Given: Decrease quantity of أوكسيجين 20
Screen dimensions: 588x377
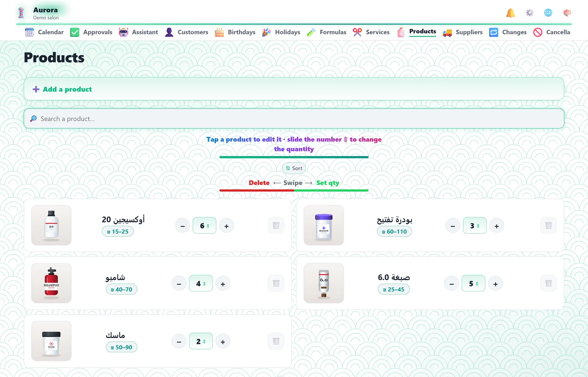Looking at the screenshot, I should [183, 226].
